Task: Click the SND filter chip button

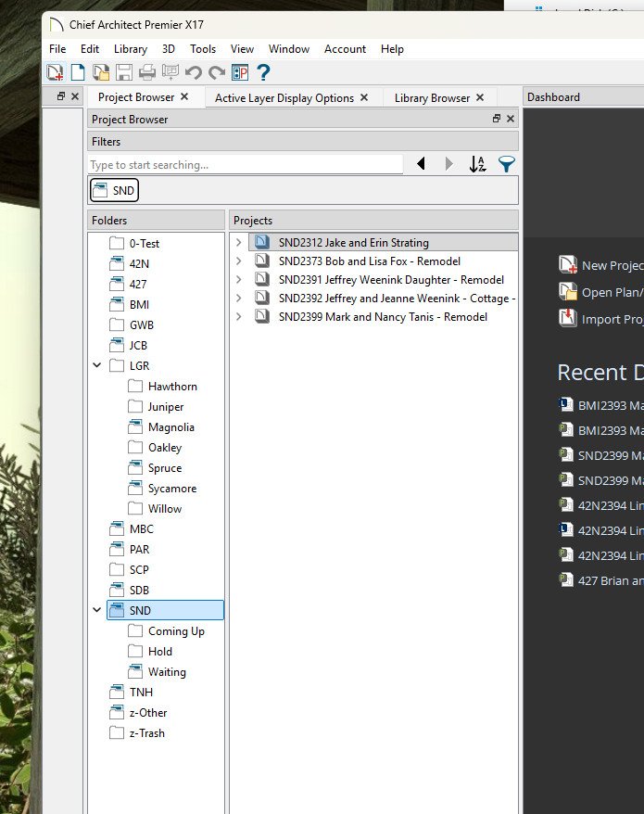Action: [x=114, y=190]
